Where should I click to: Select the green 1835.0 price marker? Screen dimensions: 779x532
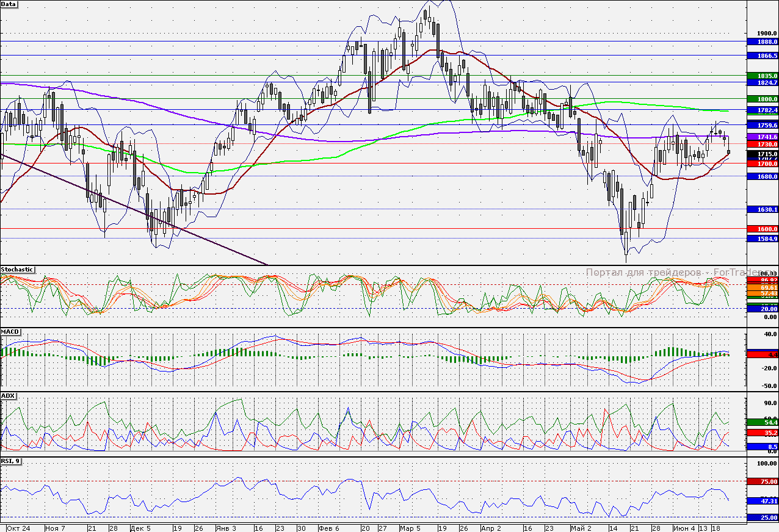[x=763, y=76]
